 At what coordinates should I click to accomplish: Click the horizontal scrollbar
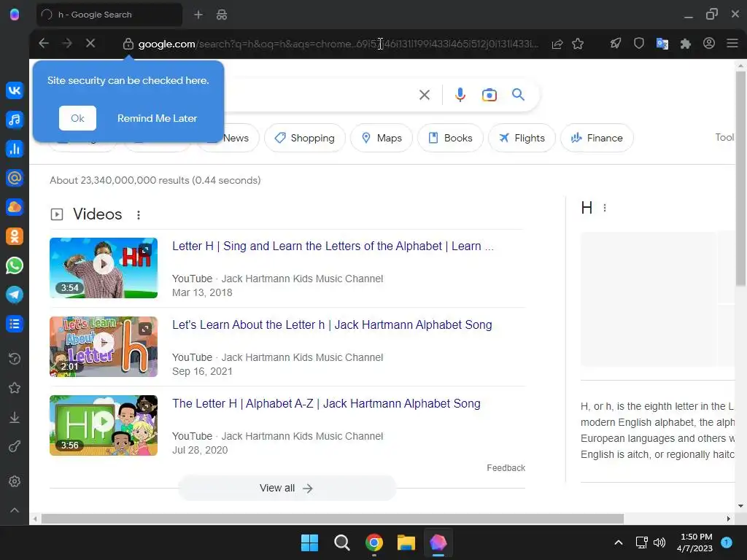coord(333,518)
